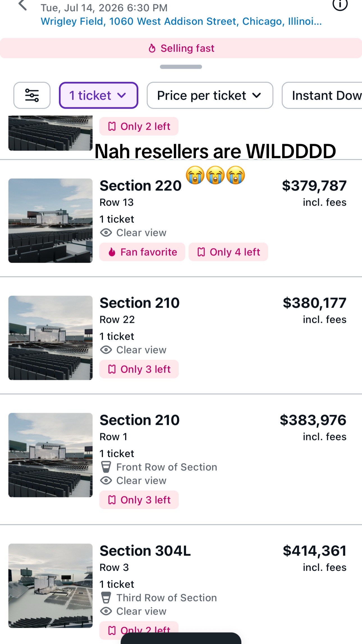Screen dimensions: 362x644
Task: Tap Clear view eye icon for Section 304L
Action: [x=106, y=611]
